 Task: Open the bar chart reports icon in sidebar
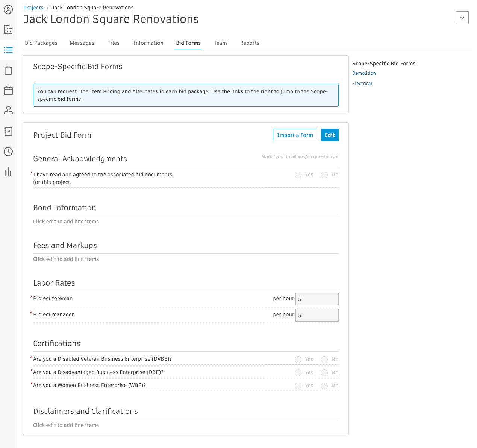[x=8, y=172]
